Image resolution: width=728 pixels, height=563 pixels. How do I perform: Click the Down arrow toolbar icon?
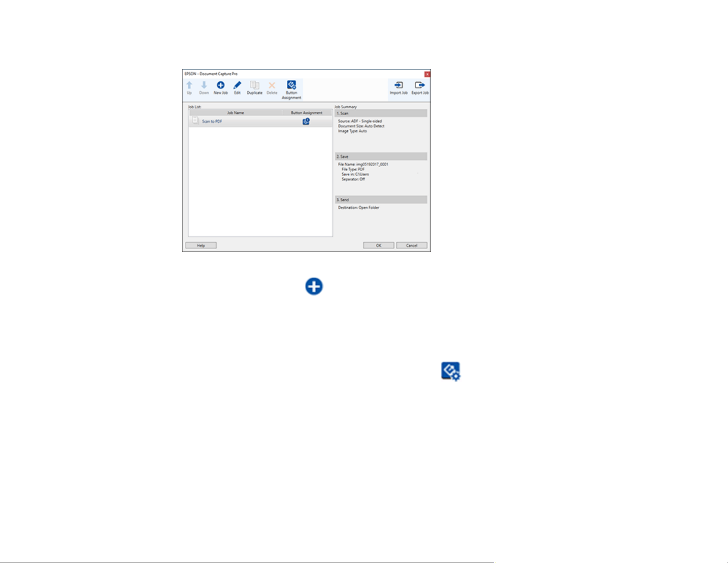click(x=204, y=85)
